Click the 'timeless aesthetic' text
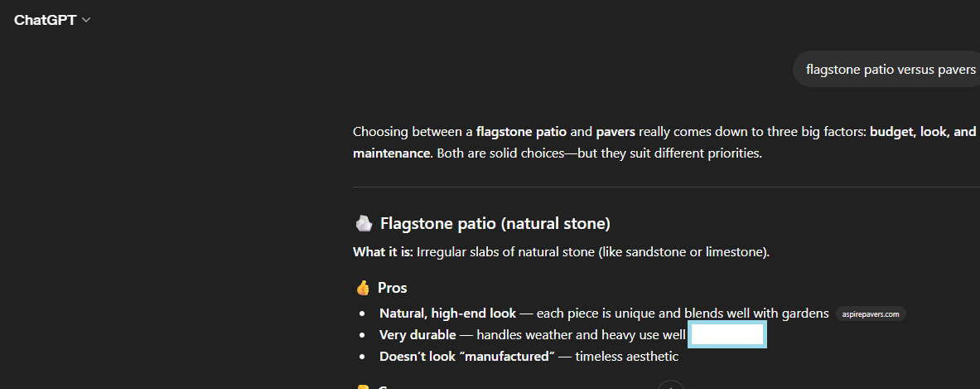 pyautogui.click(x=627, y=357)
